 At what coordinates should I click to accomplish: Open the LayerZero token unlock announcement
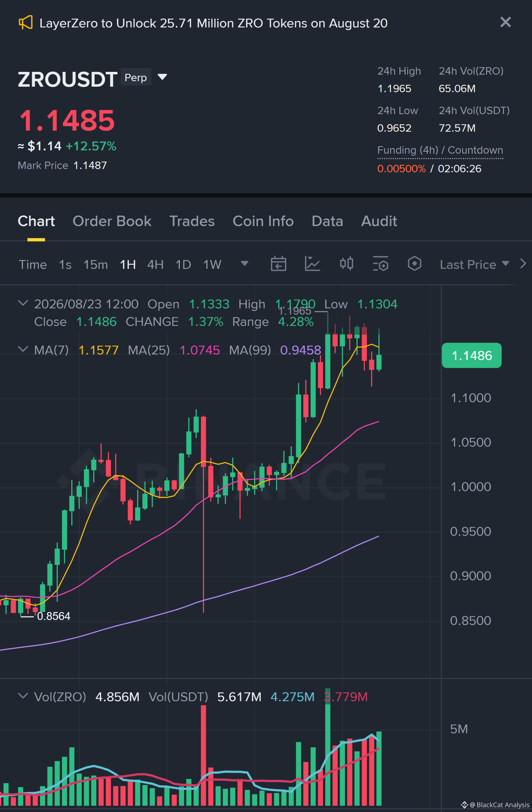[213, 23]
